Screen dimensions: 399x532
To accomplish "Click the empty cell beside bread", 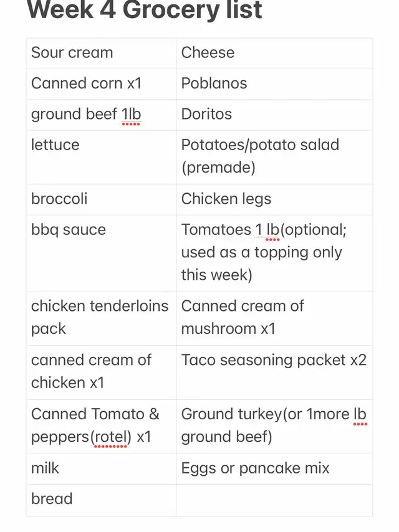I will pos(274,500).
